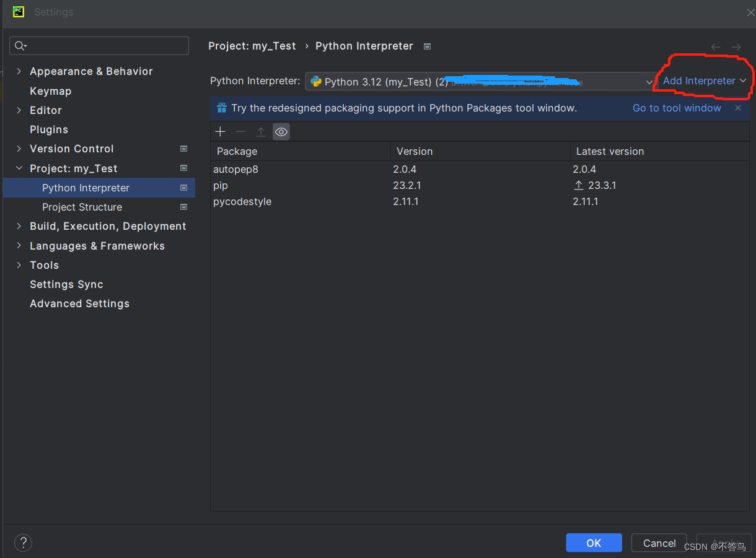Image resolution: width=756 pixels, height=558 pixels.
Task: Click Project: my_Test breadcrumb
Action: [252, 46]
